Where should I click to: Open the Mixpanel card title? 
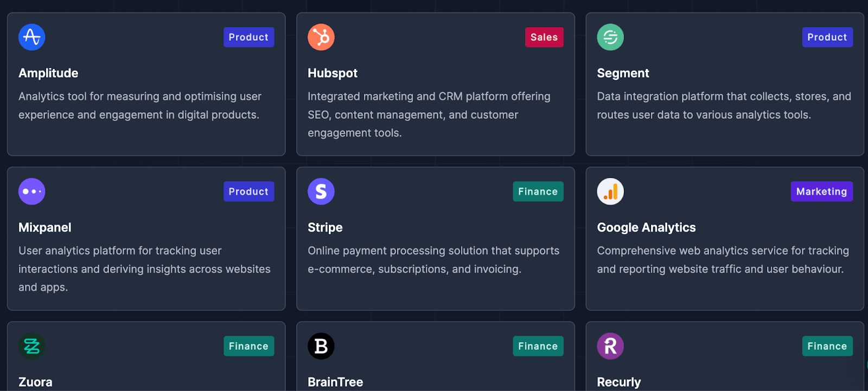click(45, 228)
